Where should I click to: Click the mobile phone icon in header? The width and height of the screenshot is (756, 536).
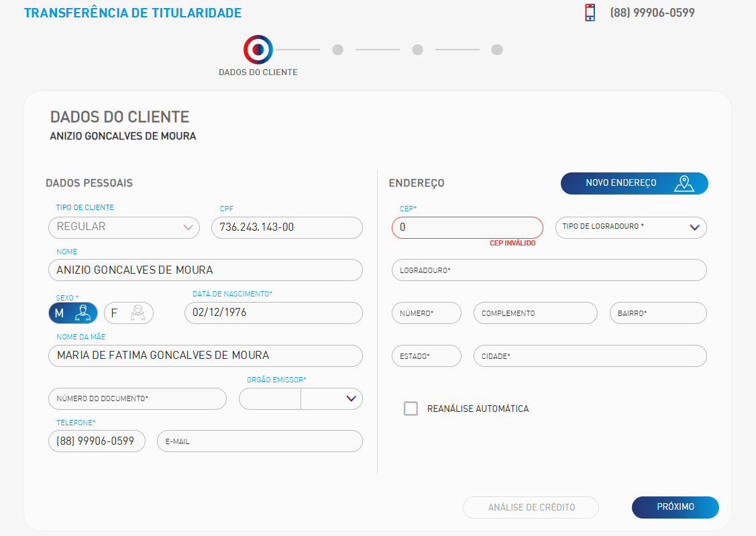(590, 13)
